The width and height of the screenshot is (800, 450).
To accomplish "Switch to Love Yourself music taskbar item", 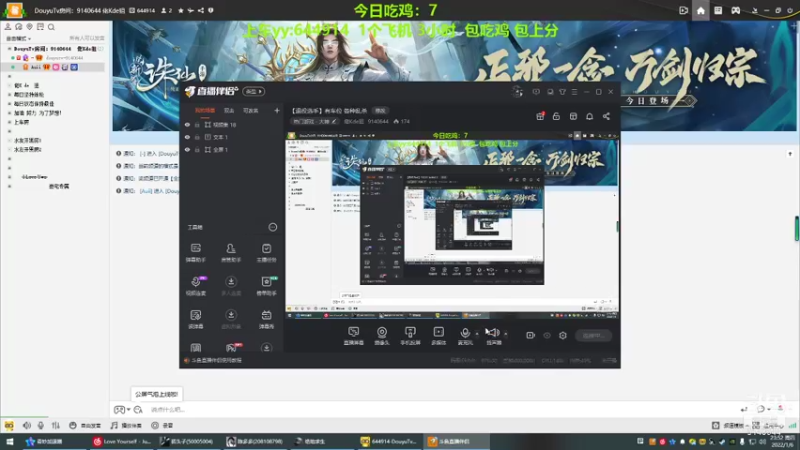I will (121, 441).
